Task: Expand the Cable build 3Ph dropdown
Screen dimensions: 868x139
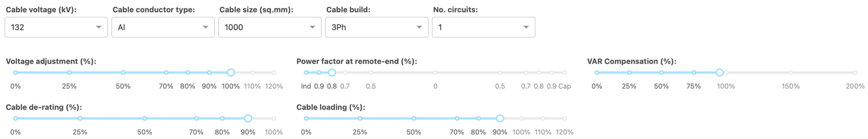Action: (x=376, y=27)
